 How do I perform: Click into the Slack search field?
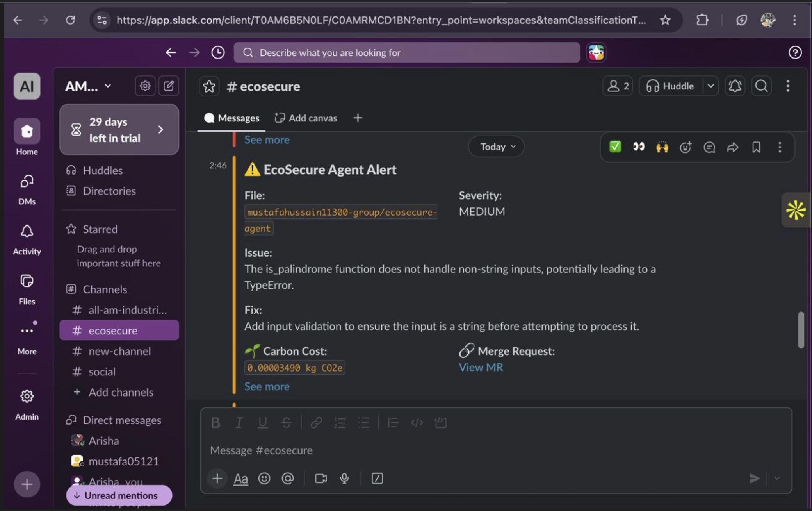407,53
